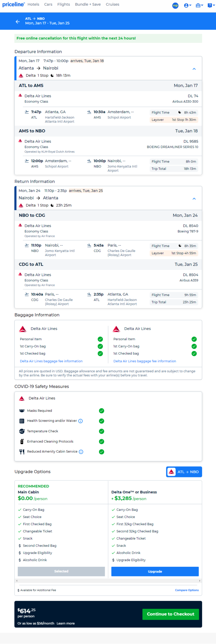Select the ATL → NBO upgrade tab
Image resolution: width=216 pixels, height=644 pixels.
pyautogui.click(x=184, y=472)
